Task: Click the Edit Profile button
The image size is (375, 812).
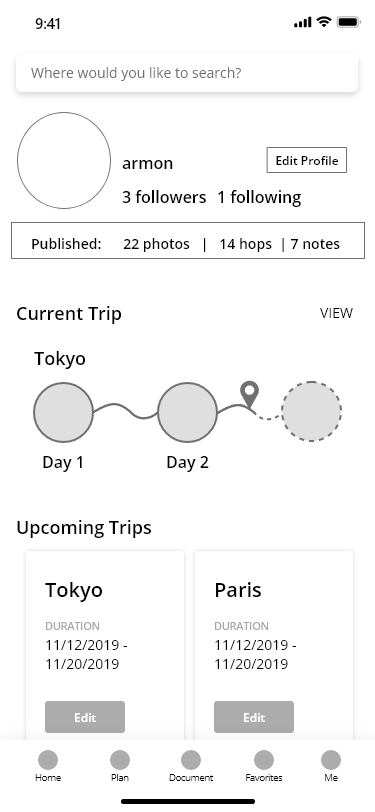Action: click(307, 160)
